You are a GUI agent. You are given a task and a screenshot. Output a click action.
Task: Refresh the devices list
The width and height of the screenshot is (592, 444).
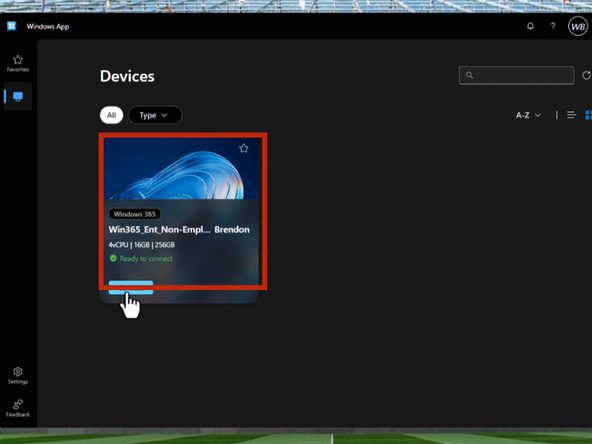point(586,76)
